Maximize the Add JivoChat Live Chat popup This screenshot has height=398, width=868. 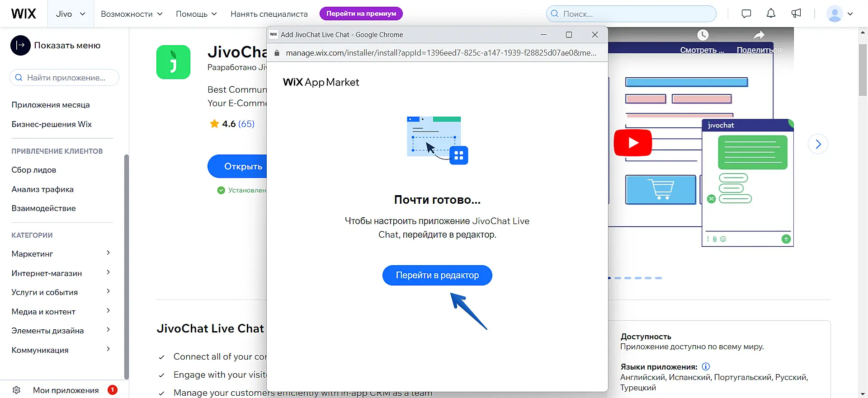tap(569, 35)
